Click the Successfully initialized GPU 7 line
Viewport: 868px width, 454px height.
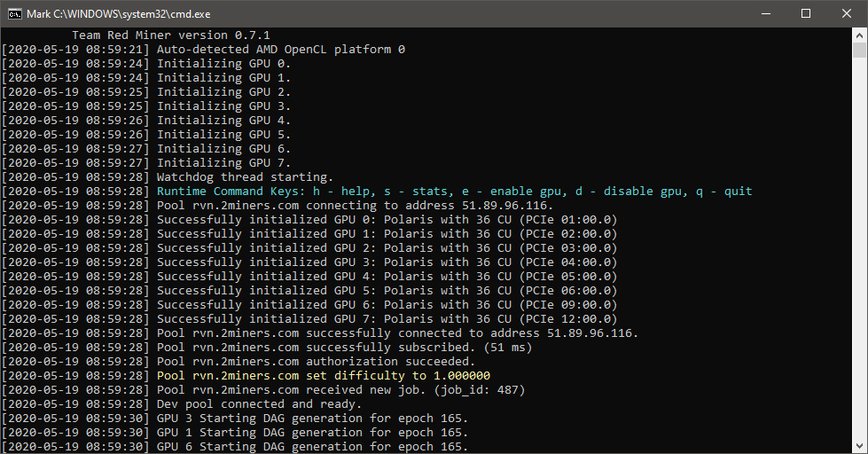pos(309,319)
